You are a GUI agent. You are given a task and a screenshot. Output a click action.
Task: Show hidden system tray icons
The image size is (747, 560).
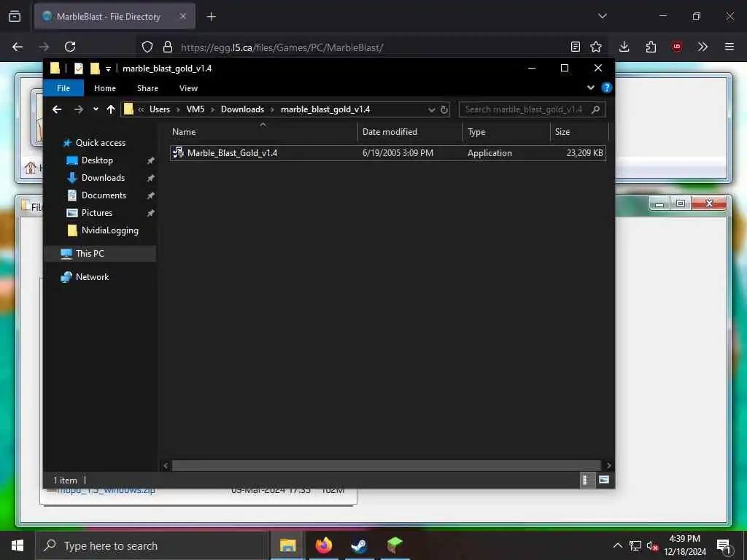click(617, 545)
